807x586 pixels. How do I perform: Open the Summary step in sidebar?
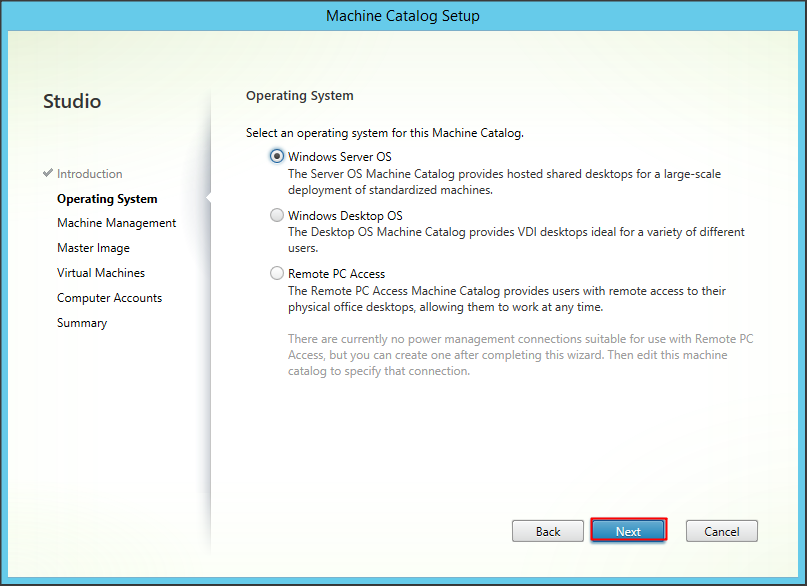pos(82,323)
